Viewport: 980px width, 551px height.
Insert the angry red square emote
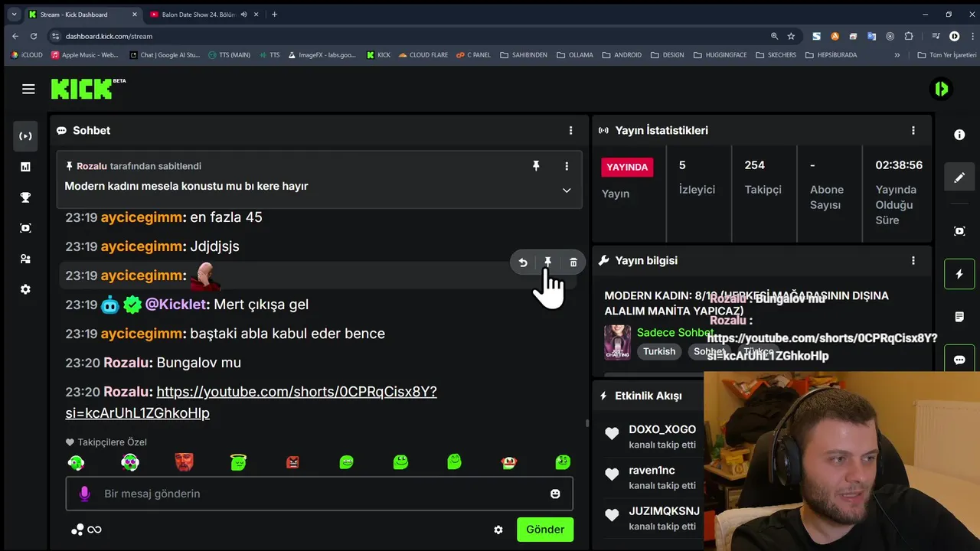click(292, 462)
